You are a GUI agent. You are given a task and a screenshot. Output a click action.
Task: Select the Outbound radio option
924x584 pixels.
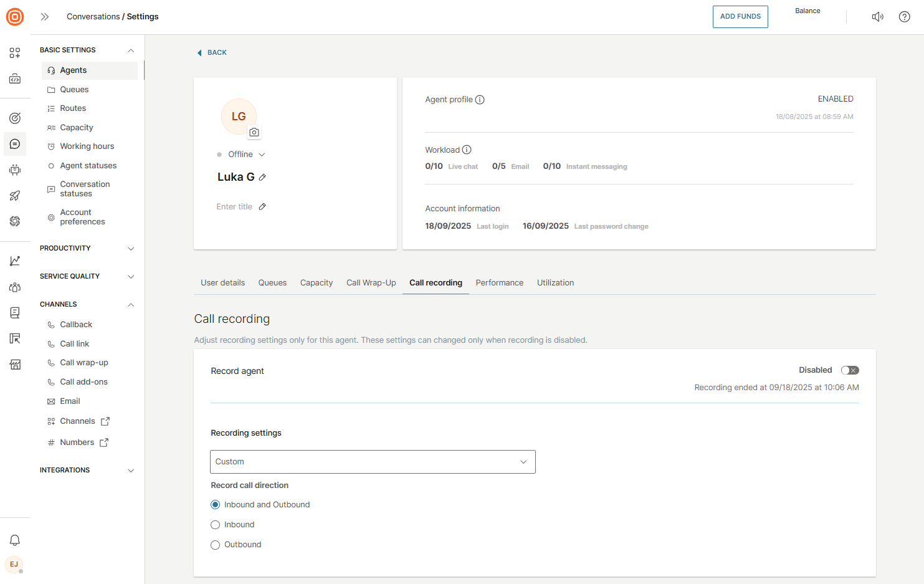click(x=216, y=545)
